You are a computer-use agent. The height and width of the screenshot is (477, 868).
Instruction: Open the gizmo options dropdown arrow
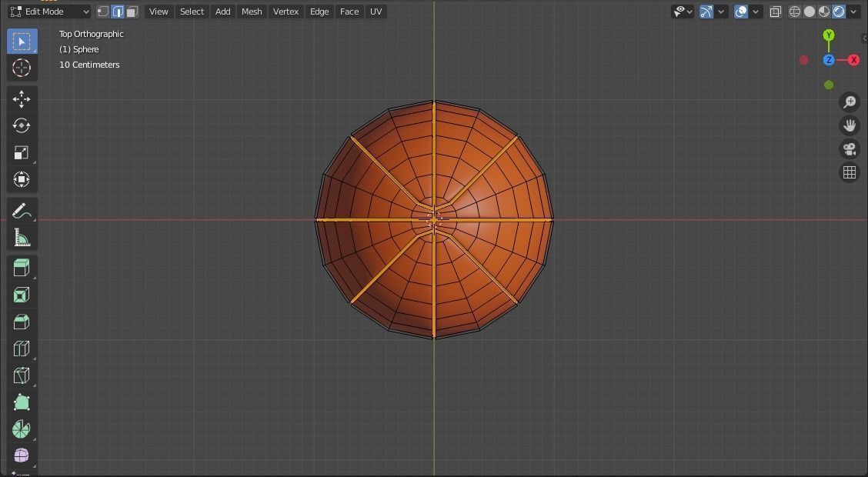(721, 12)
